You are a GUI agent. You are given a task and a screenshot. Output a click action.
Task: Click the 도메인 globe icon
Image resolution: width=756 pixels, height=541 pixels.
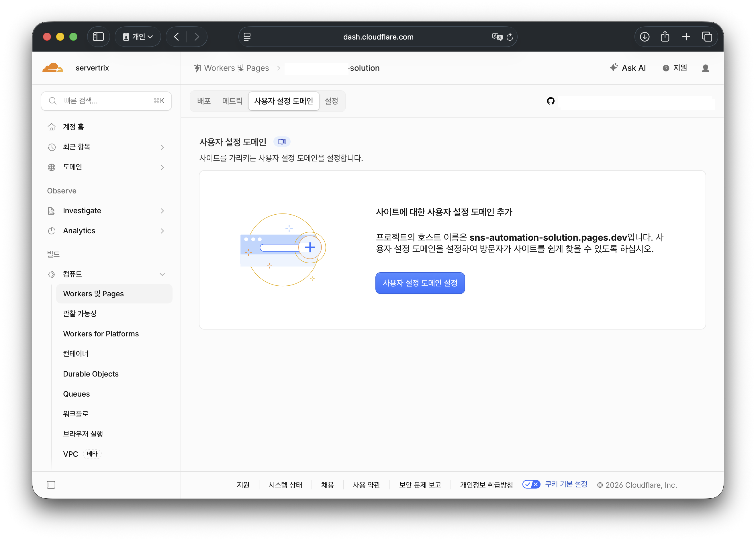(x=52, y=167)
